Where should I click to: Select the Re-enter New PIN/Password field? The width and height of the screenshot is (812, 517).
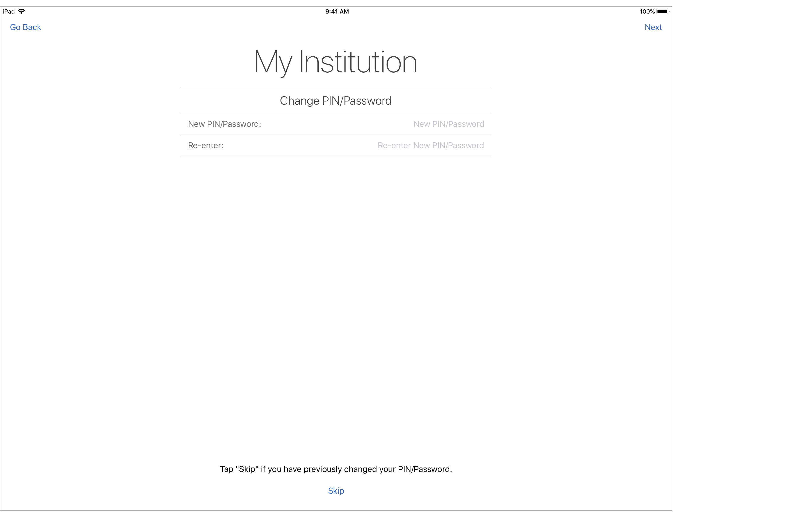click(x=430, y=145)
